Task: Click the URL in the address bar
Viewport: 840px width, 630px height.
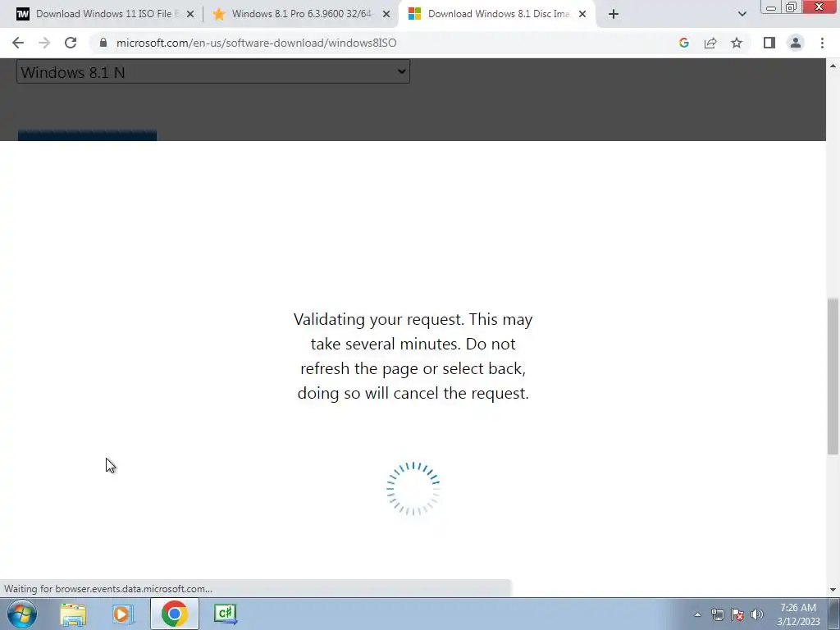Action: 256,43
